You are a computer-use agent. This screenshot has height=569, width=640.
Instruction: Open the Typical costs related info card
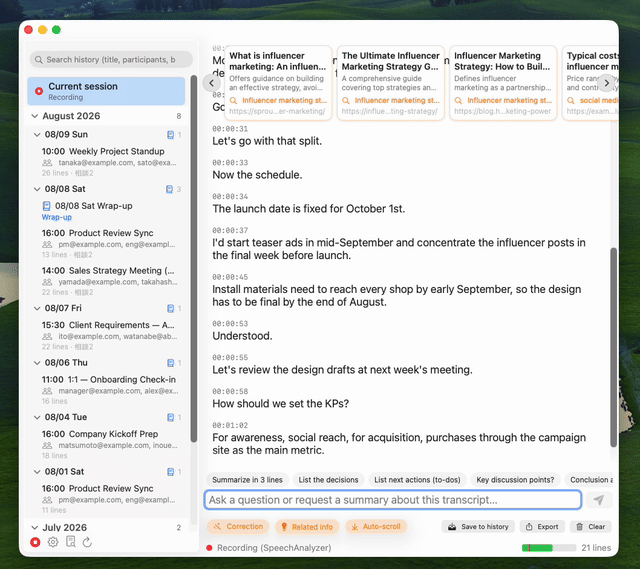point(590,83)
